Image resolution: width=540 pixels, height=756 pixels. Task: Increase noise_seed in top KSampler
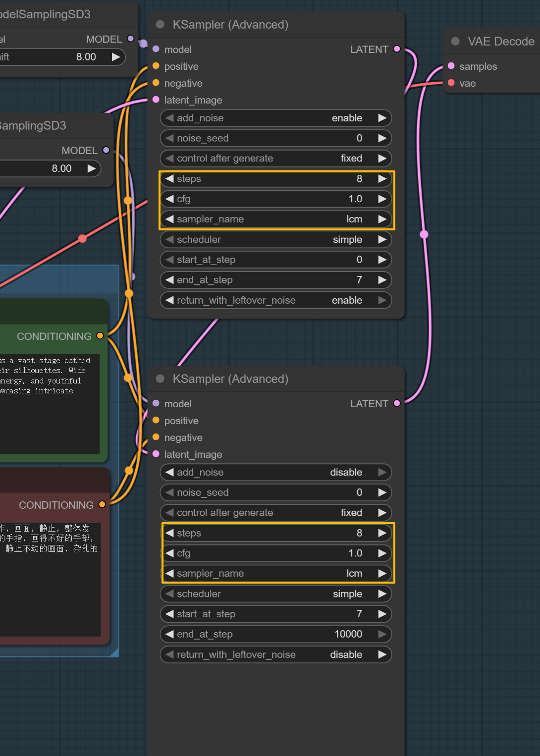coord(382,138)
